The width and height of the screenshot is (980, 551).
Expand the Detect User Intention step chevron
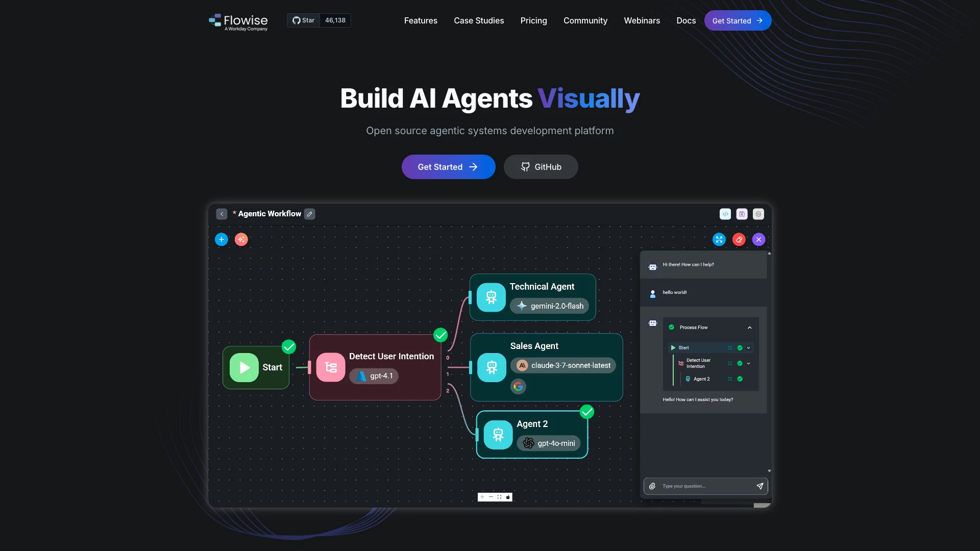[x=749, y=363]
